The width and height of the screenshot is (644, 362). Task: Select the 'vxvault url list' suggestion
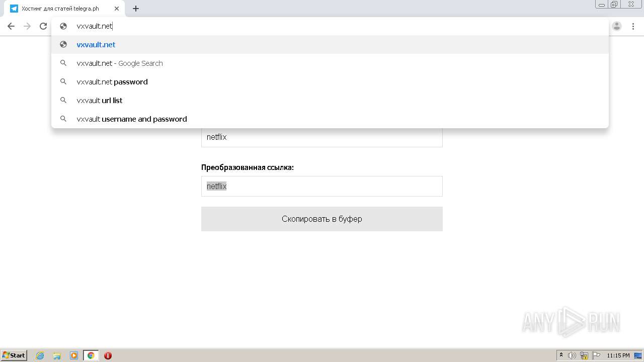point(330,101)
